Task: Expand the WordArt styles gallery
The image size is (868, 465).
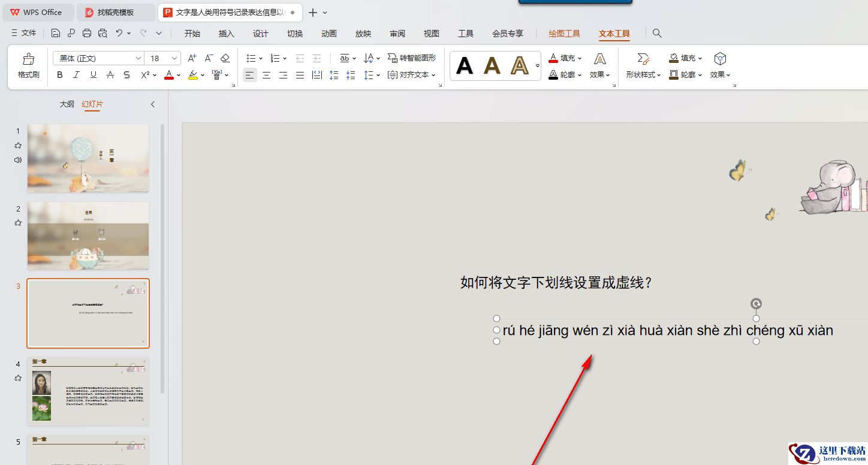Action: pos(538,65)
